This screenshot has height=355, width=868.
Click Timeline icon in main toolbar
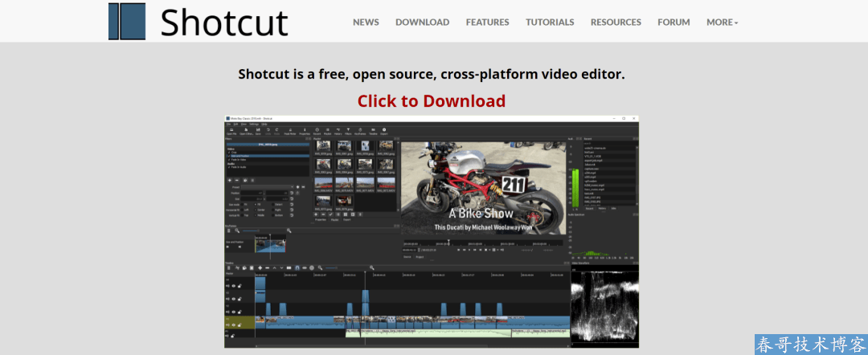(373, 129)
